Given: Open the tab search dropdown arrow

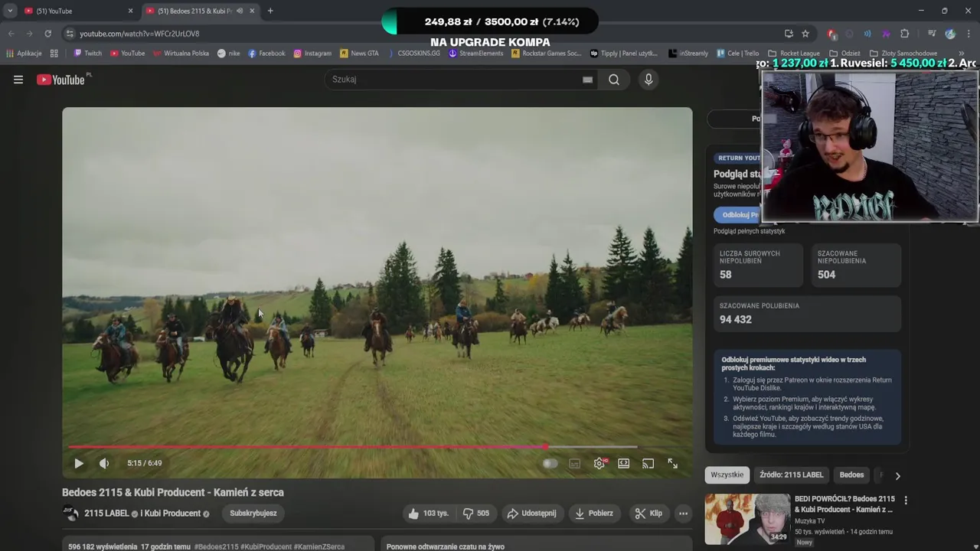Looking at the screenshot, I should (x=10, y=11).
